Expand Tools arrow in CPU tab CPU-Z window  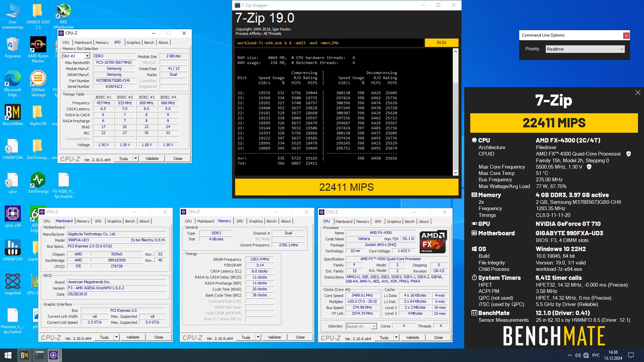396,338
